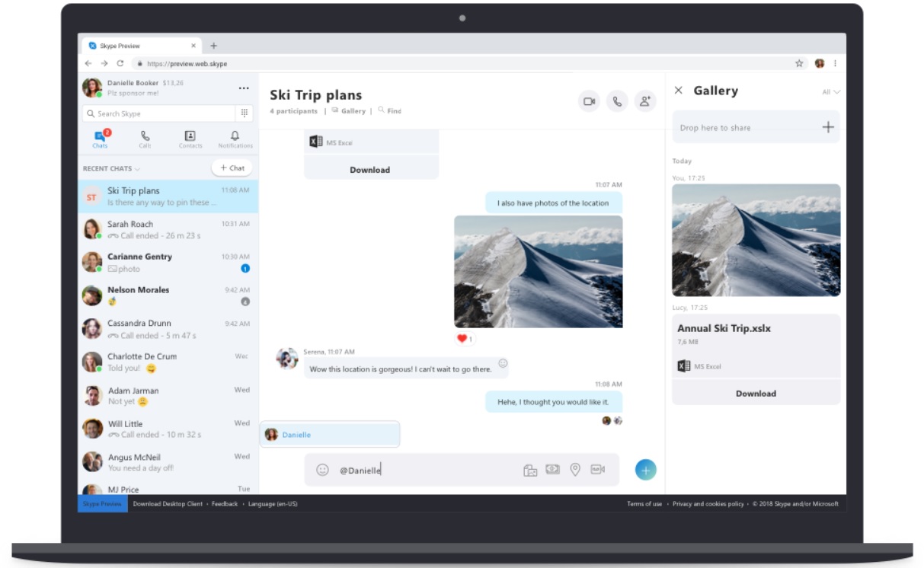
Task: Open the more options ellipsis menu
Action: (x=244, y=88)
